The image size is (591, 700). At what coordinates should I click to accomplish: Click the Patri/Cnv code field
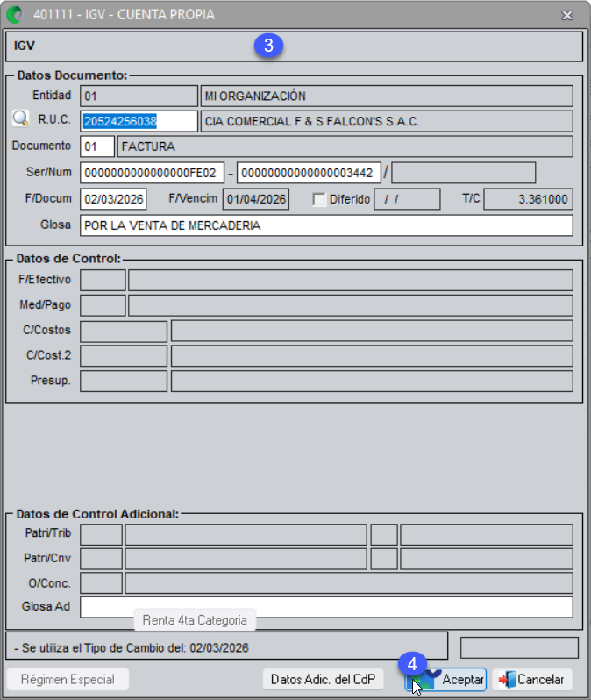(102, 559)
